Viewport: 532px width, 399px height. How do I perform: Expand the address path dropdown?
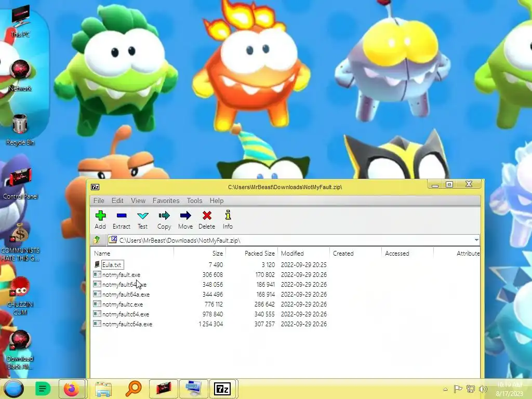point(476,240)
